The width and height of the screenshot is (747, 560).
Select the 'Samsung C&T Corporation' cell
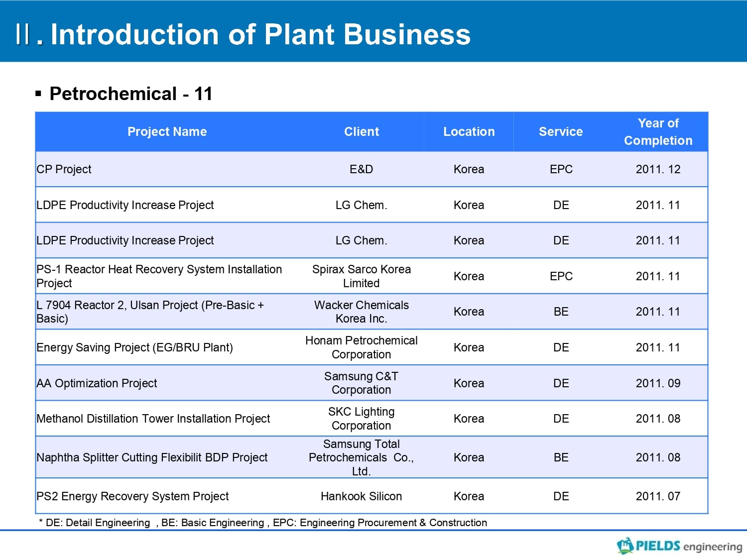(362, 383)
